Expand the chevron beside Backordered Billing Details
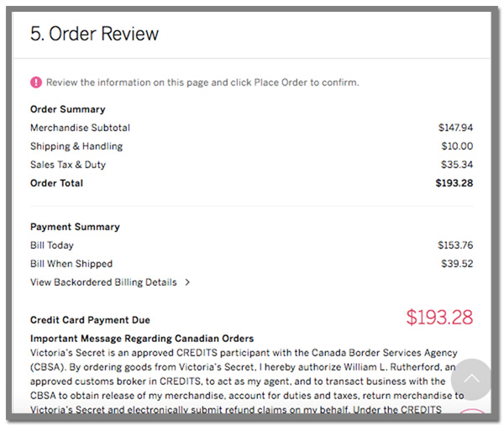The image size is (504, 426). pyautogui.click(x=187, y=282)
